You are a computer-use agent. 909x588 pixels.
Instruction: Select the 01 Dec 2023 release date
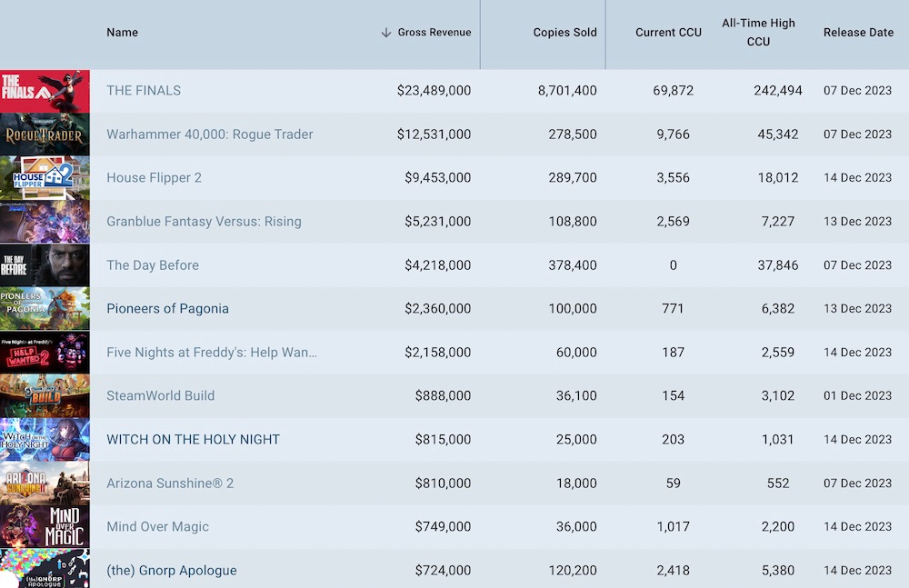(857, 395)
